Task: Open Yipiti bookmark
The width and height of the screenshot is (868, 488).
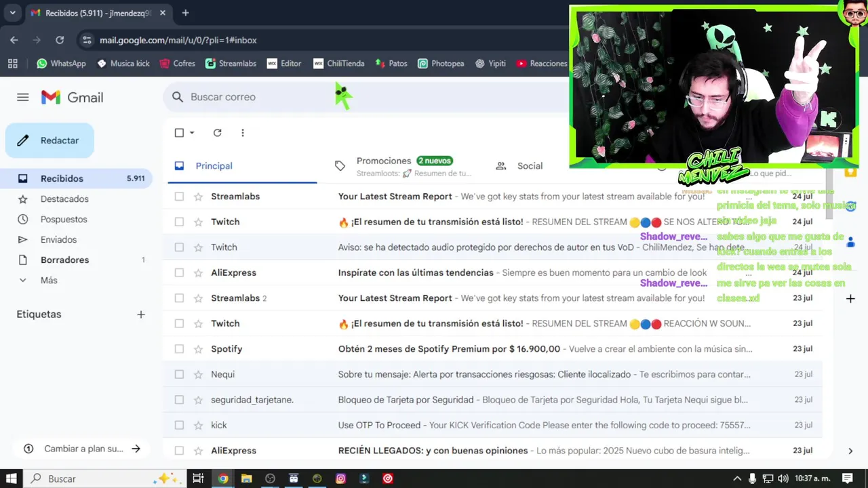Action: pyautogui.click(x=490, y=63)
